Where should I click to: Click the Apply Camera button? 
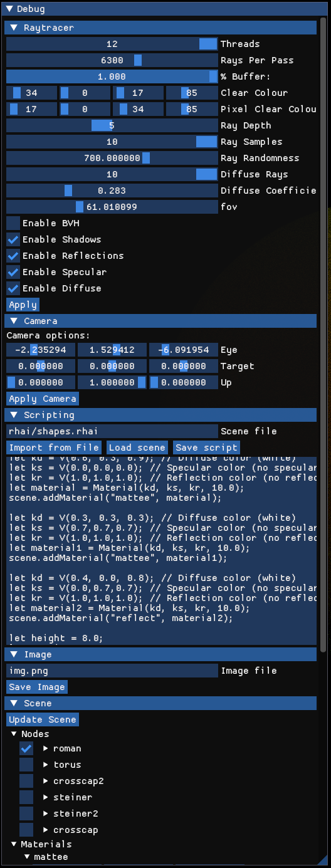point(43,399)
